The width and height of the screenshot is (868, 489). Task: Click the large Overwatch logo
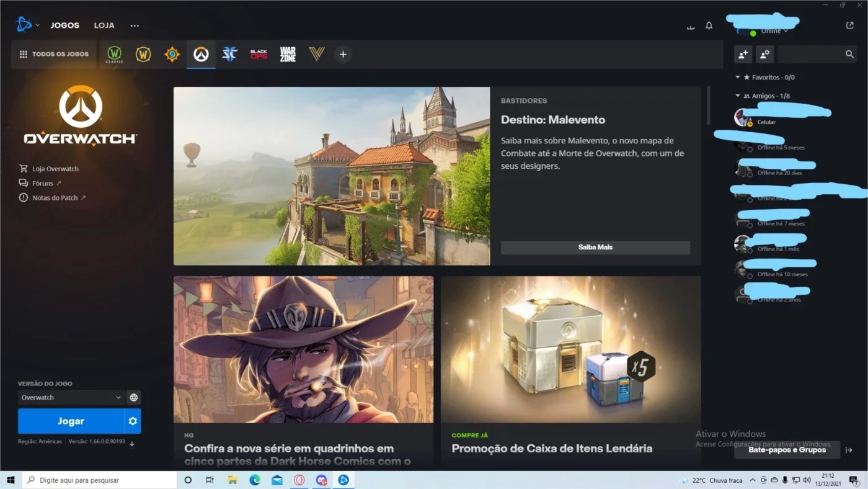(x=81, y=115)
